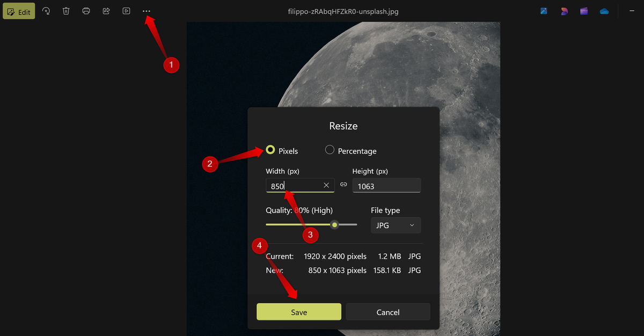
Task: Open the three-dot See more menu
Action: coord(147,11)
